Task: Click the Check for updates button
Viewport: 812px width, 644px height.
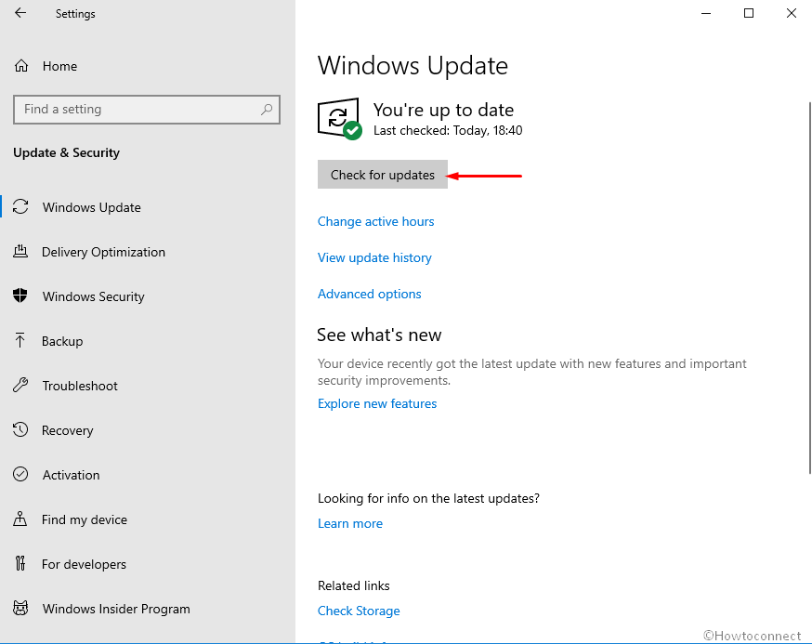Action: (x=383, y=175)
